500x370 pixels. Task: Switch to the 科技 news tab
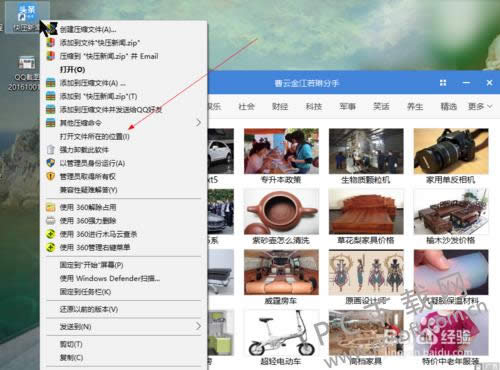[314, 107]
